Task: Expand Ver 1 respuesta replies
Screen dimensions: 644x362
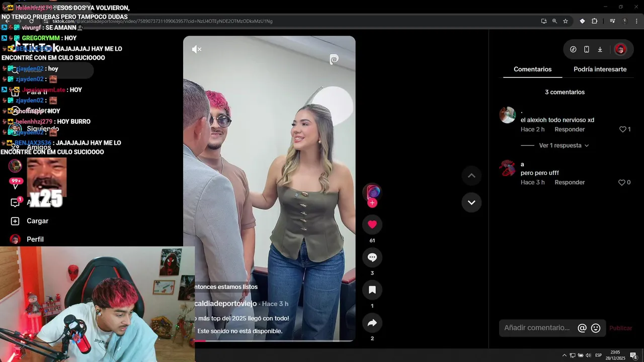Action: tap(563, 146)
